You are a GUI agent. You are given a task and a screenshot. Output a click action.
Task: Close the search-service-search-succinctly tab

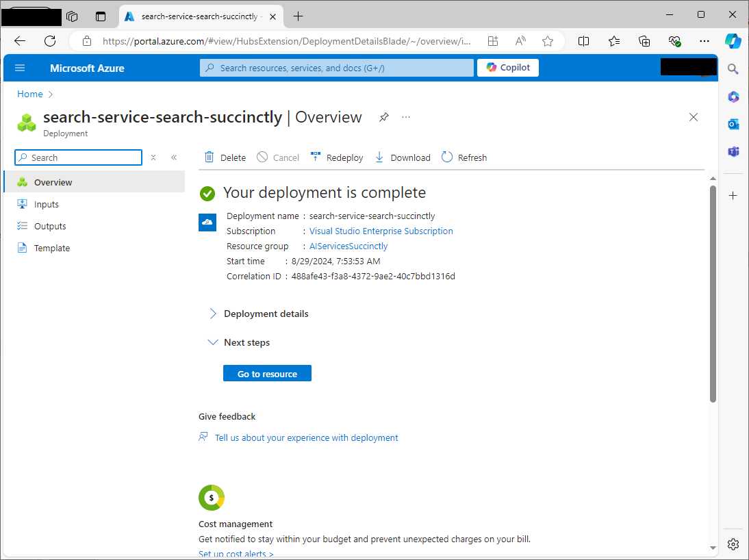(x=272, y=16)
